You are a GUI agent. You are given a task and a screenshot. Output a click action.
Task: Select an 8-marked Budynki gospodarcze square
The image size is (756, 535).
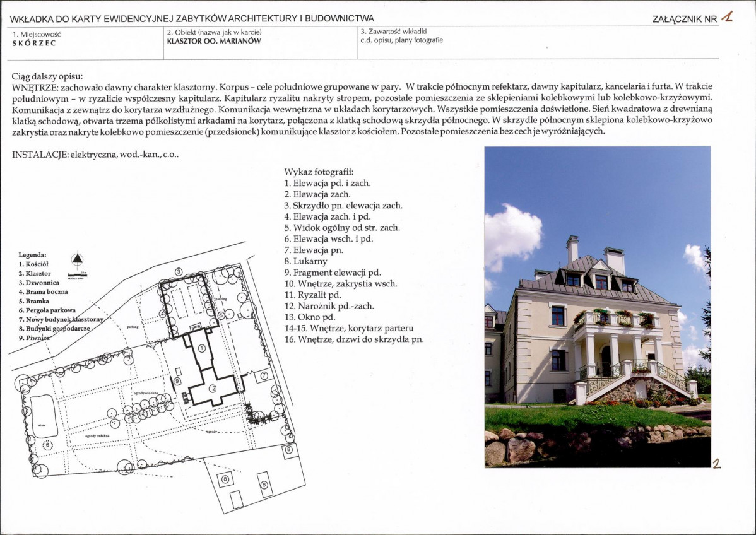click(289, 449)
